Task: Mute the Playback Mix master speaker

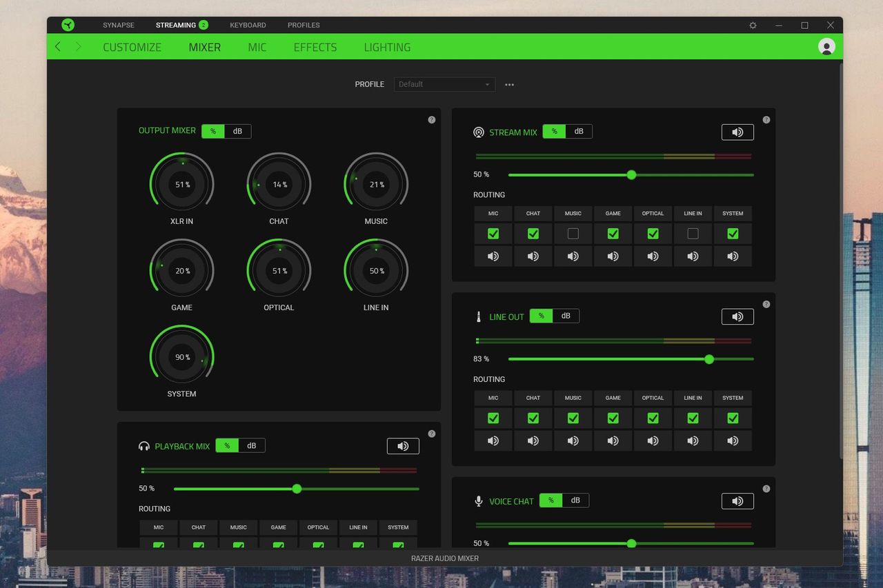Action: click(x=403, y=446)
